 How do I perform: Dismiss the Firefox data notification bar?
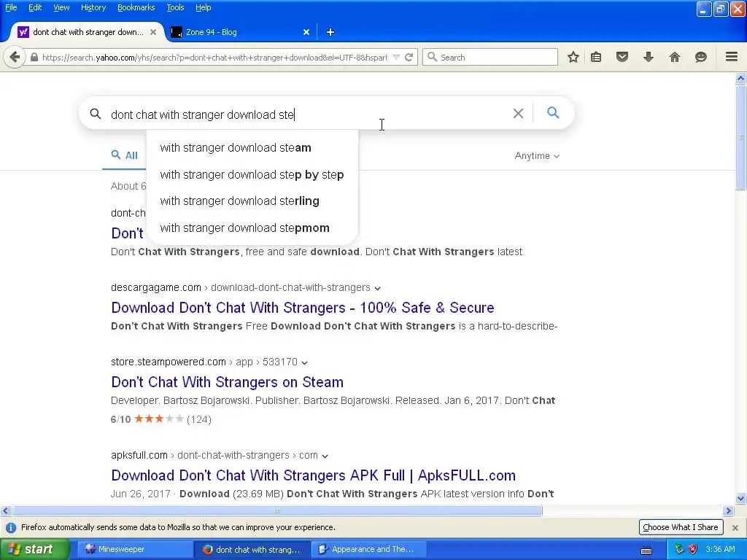tap(735, 528)
